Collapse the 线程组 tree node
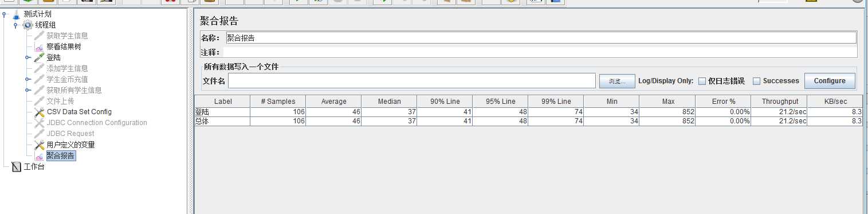868x214 pixels. coord(16,25)
